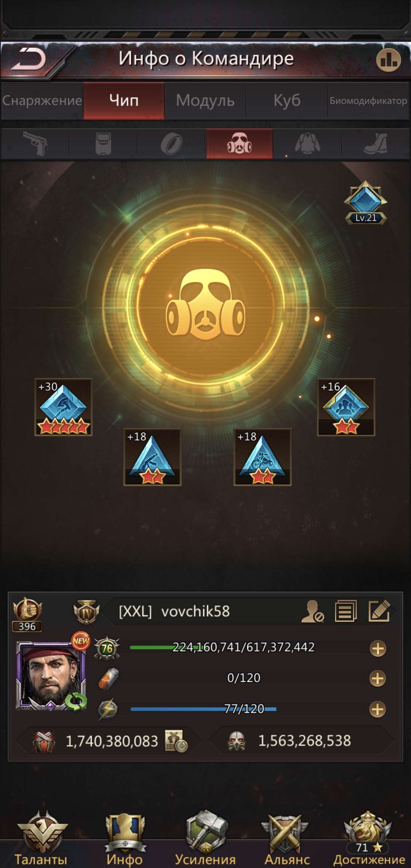This screenshot has height=868, width=411.
Task: Switch to the Куб tab
Action: [287, 101]
